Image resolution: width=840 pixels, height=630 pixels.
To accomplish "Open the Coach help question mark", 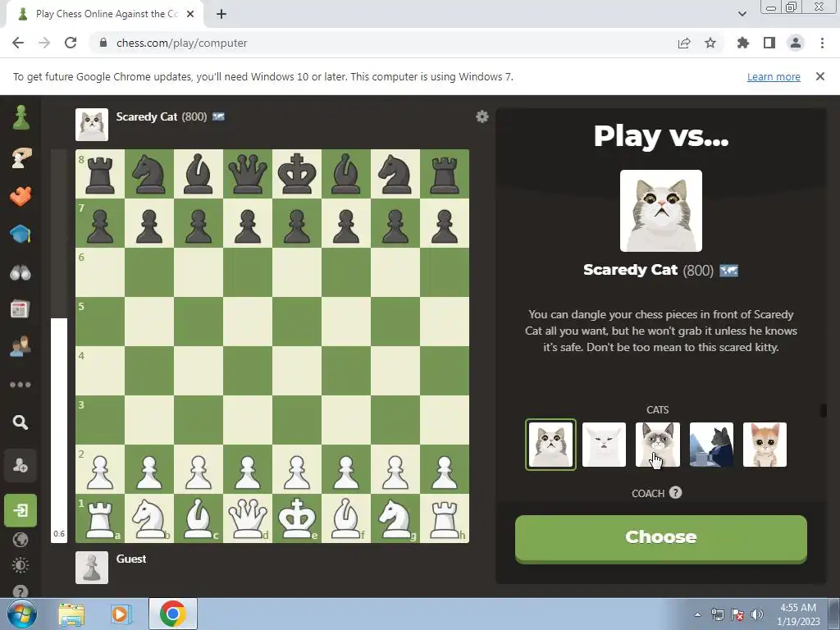I will [x=676, y=492].
